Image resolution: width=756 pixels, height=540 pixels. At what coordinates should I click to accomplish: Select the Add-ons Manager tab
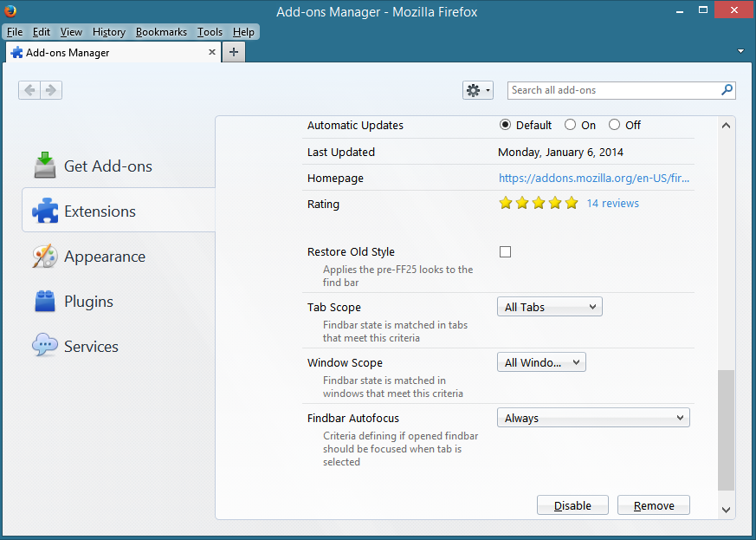113,52
